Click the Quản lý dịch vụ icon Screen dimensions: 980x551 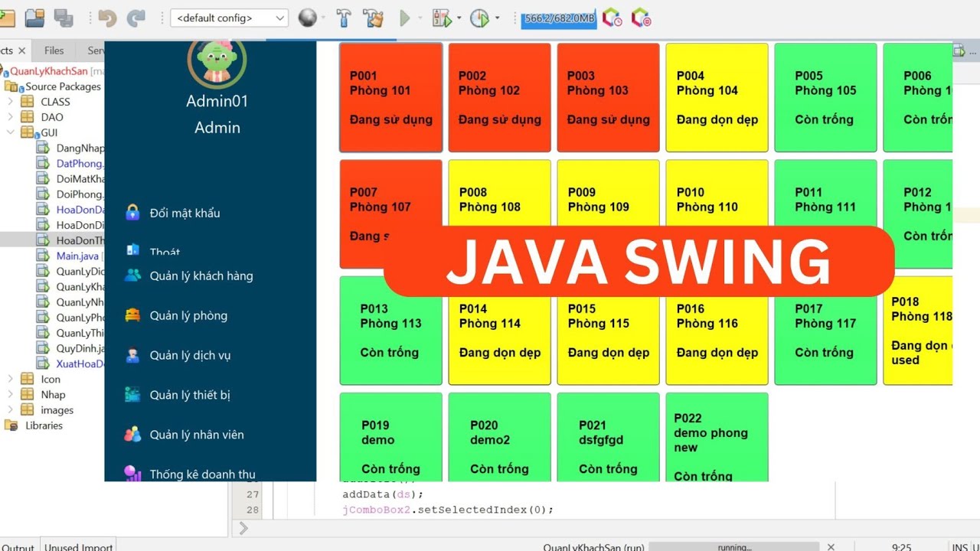tap(132, 355)
